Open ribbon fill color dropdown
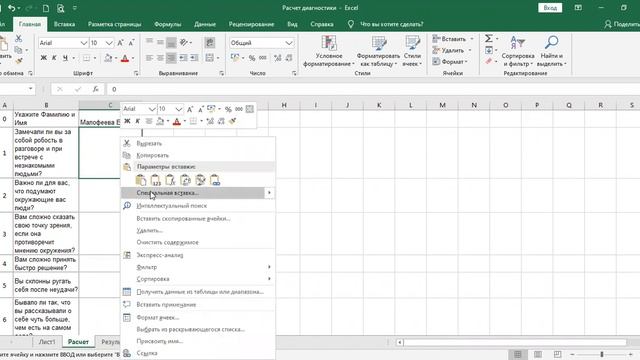This screenshot has height=360, width=640. click(x=116, y=58)
